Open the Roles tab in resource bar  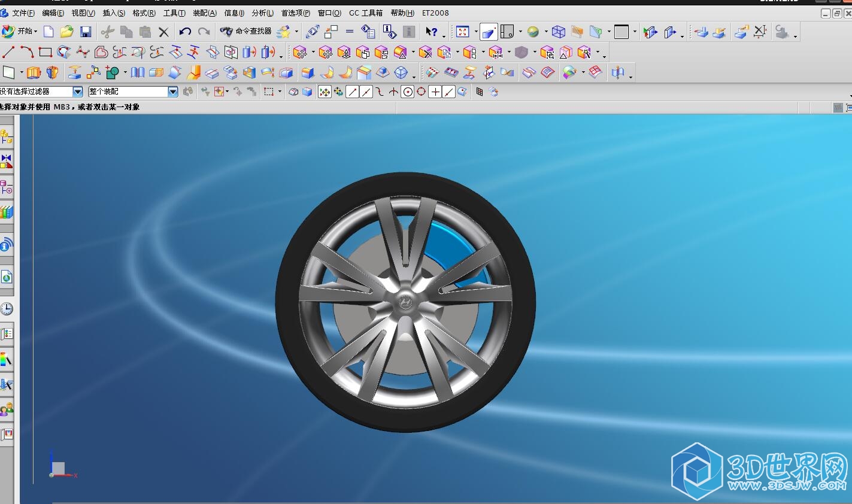(x=7, y=410)
